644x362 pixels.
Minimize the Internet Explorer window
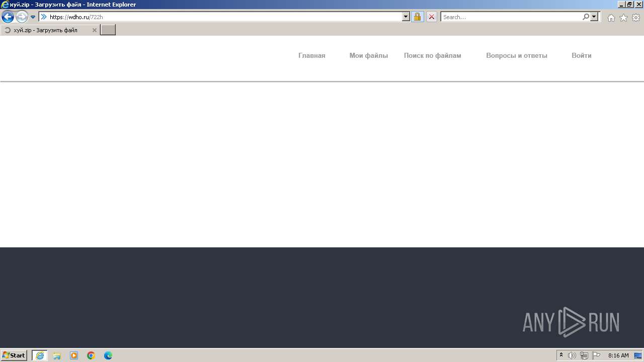point(621,4)
